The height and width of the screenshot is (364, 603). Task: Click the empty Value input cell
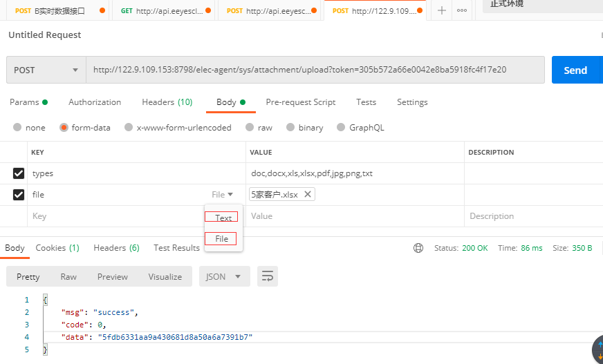(x=355, y=216)
